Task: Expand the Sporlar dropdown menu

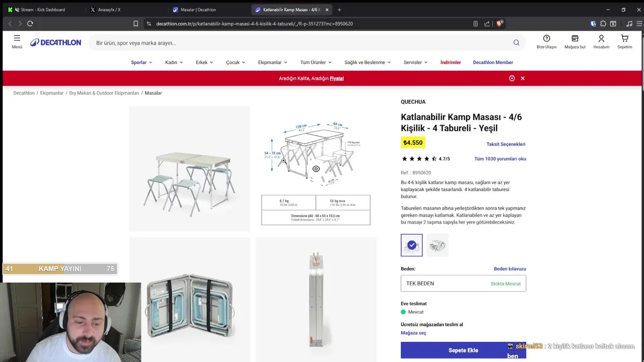Action: pos(141,62)
